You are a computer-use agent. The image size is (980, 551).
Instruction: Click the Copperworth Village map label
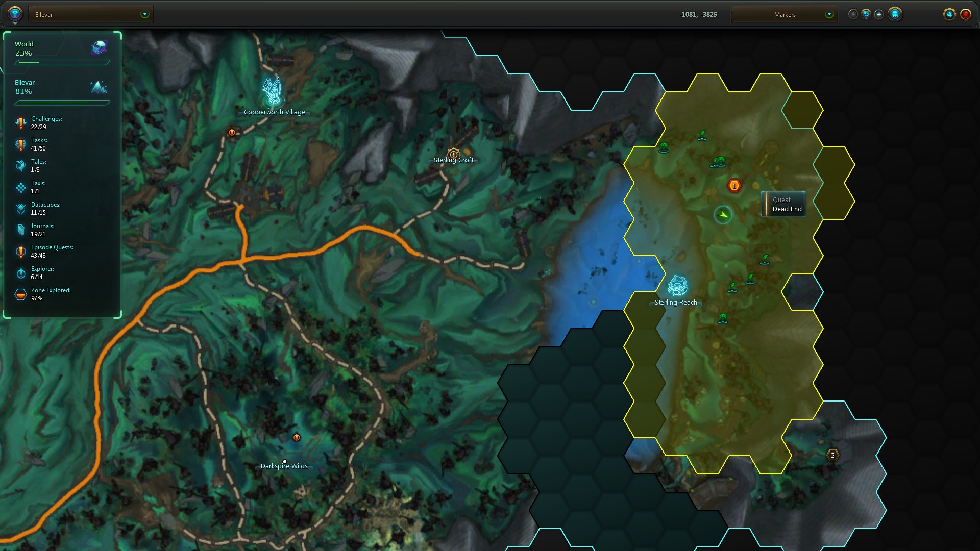point(274,112)
